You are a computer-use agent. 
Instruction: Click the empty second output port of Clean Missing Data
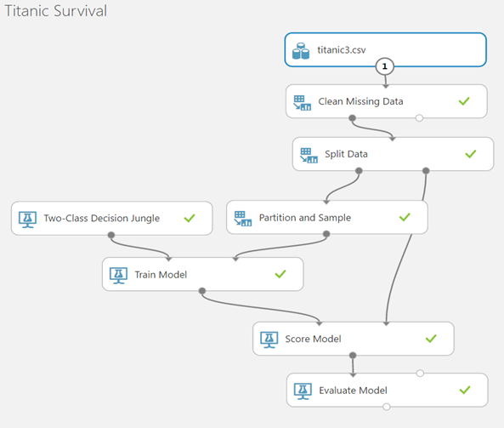(419, 118)
